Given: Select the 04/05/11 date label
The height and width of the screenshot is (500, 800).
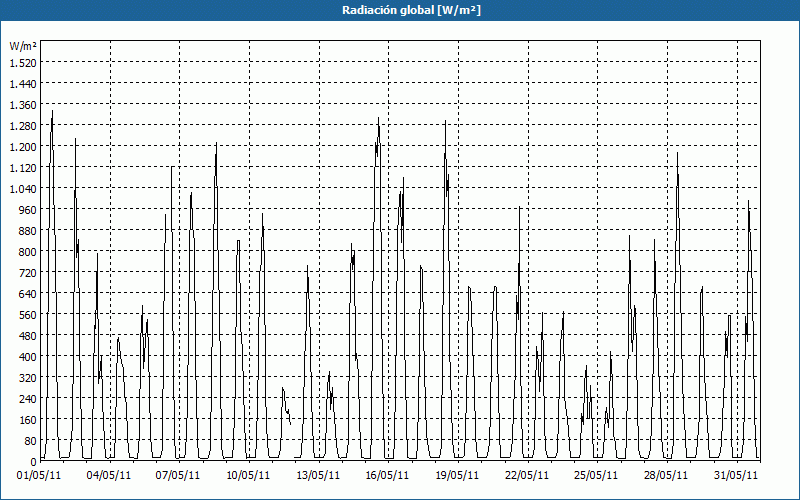Looking at the screenshot, I should tap(109, 476).
